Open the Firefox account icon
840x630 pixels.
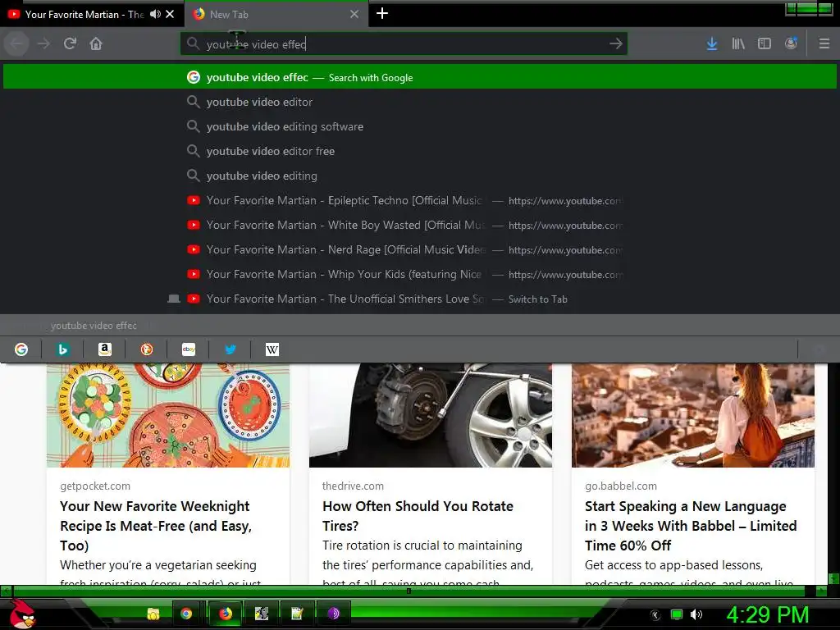click(x=791, y=44)
